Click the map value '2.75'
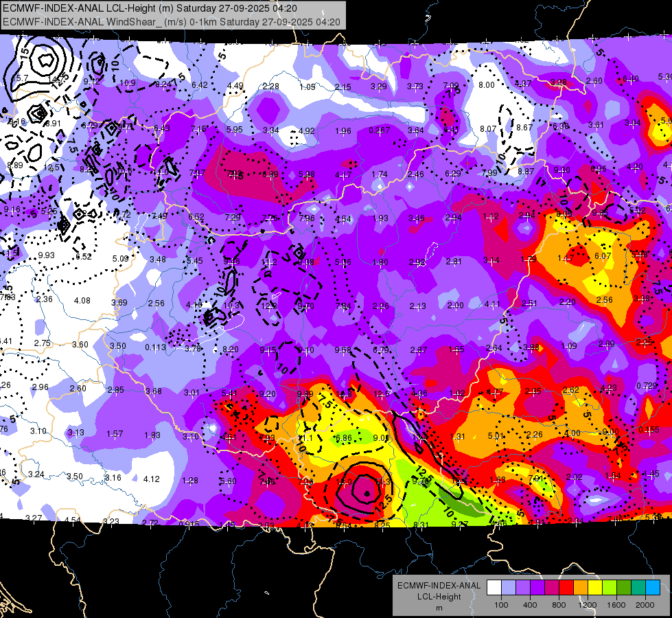 pos(43,343)
